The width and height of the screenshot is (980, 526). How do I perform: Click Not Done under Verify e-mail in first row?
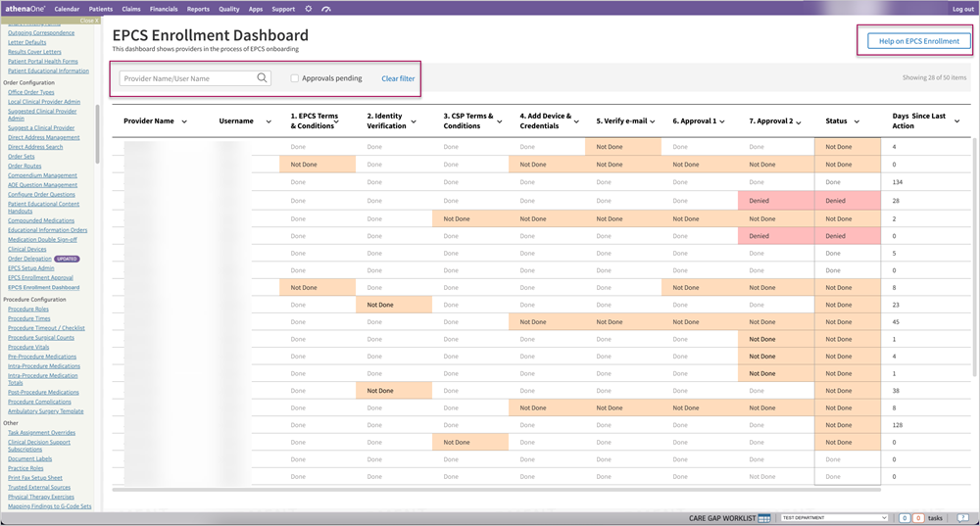(623, 147)
